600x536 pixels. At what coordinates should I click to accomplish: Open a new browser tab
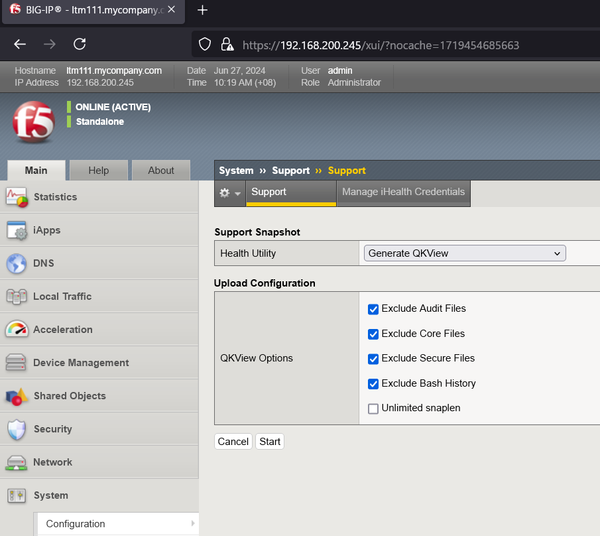point(203,10)
